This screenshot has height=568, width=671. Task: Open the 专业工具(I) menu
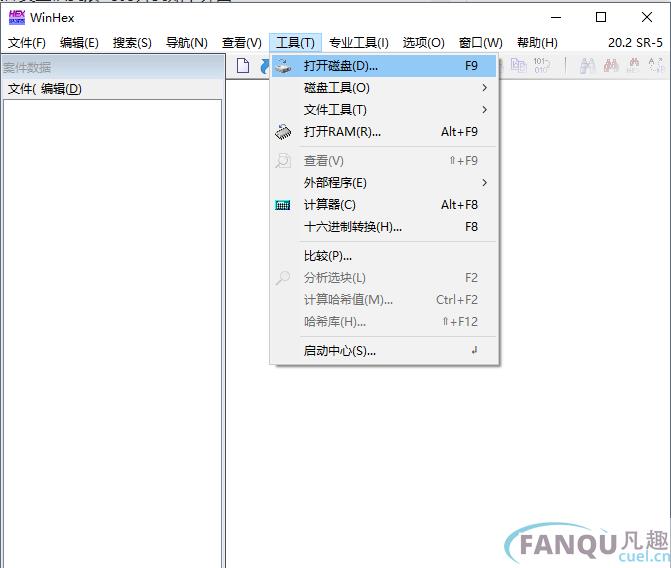tap(359, 43)
